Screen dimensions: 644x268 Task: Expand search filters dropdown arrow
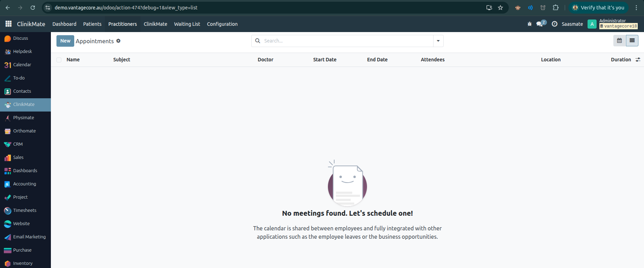438,41
